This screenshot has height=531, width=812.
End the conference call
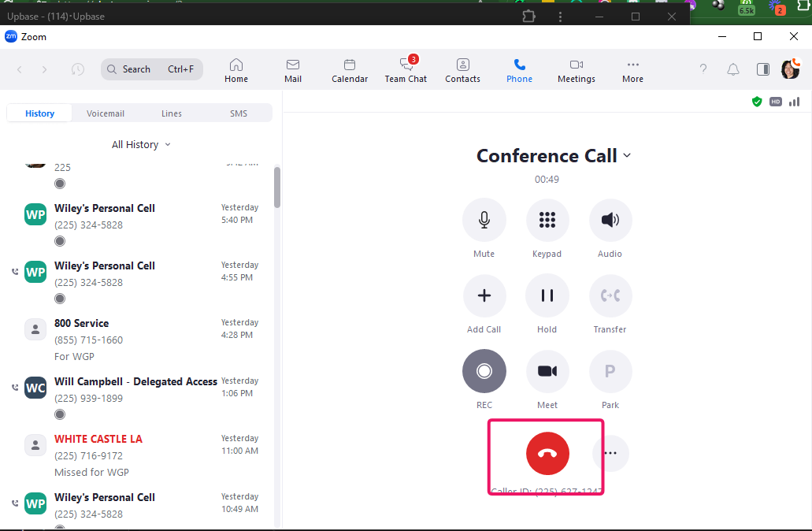547,453
